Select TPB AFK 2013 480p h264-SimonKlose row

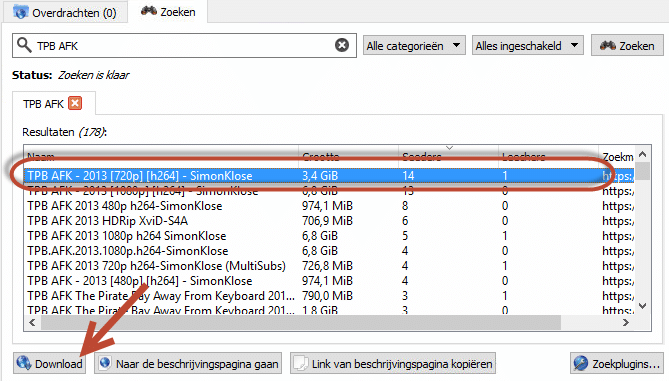point(329,206)
